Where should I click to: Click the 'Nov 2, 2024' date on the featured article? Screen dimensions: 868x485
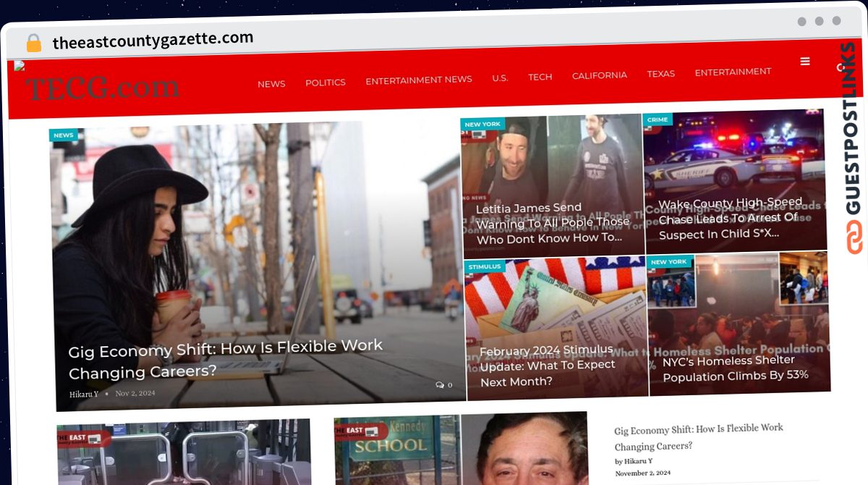[135, 393]
